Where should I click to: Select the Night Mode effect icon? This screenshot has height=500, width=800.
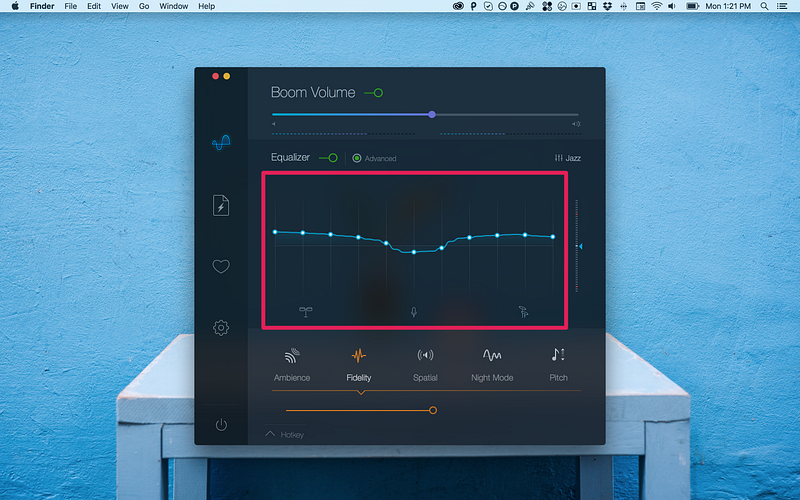click(x=492, y=355)
